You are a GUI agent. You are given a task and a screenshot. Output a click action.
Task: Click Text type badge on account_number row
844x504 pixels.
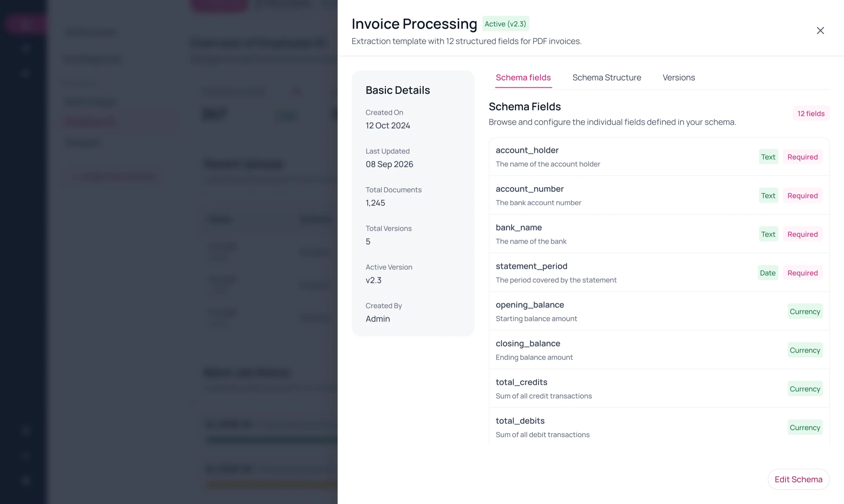(768, 196)
